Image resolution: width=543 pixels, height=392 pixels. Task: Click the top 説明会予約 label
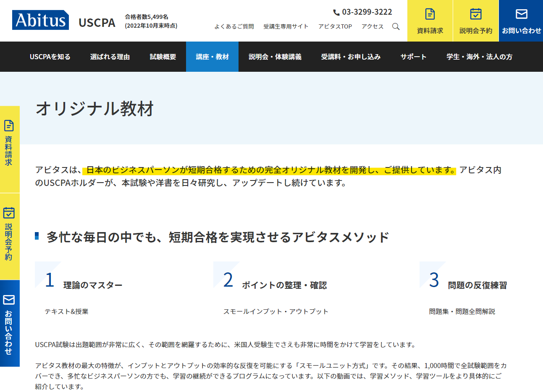point(476,31)
